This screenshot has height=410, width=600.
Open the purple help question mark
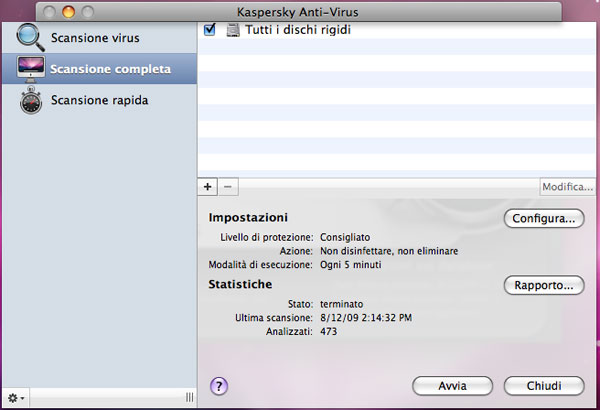[x=219, y=386]
